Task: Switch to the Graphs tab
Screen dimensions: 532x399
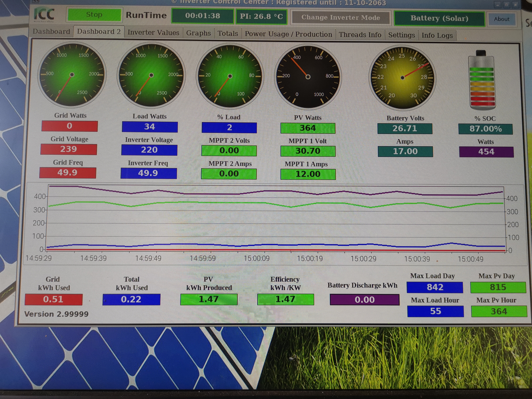Action: (198, 33)
